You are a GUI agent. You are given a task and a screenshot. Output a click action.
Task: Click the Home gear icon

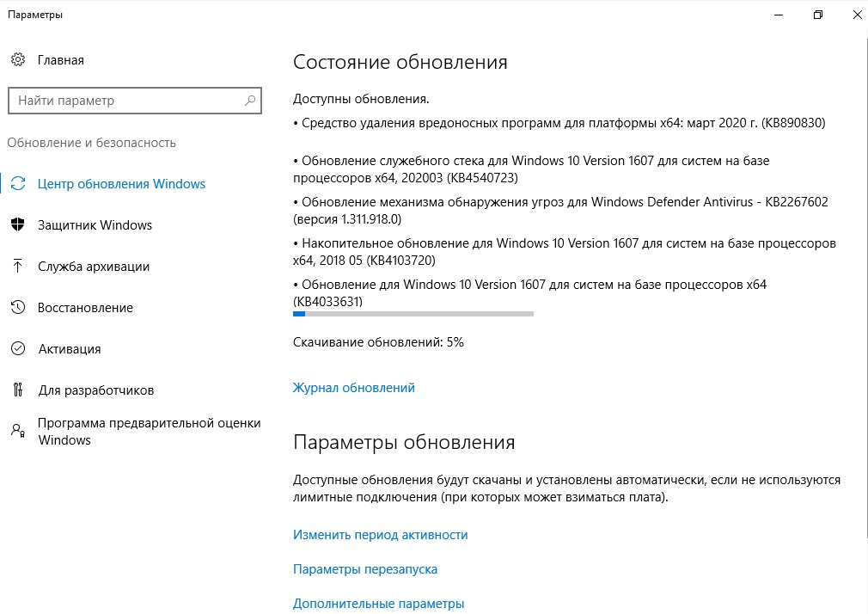(18, 60)
